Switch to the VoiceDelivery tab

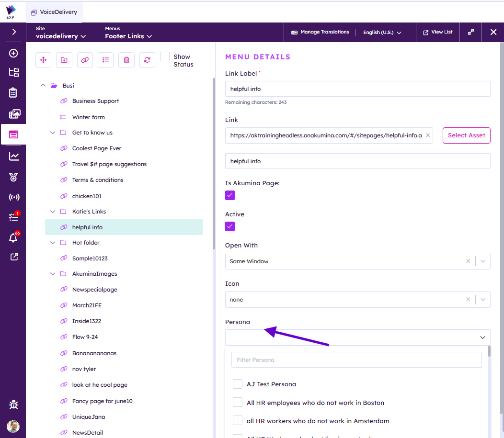click(54, 12)
